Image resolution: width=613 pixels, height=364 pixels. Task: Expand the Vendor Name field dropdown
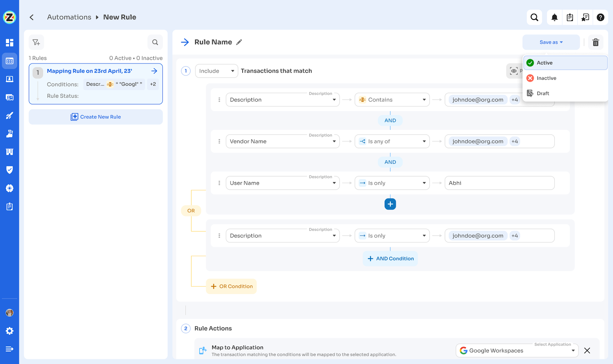283,141
